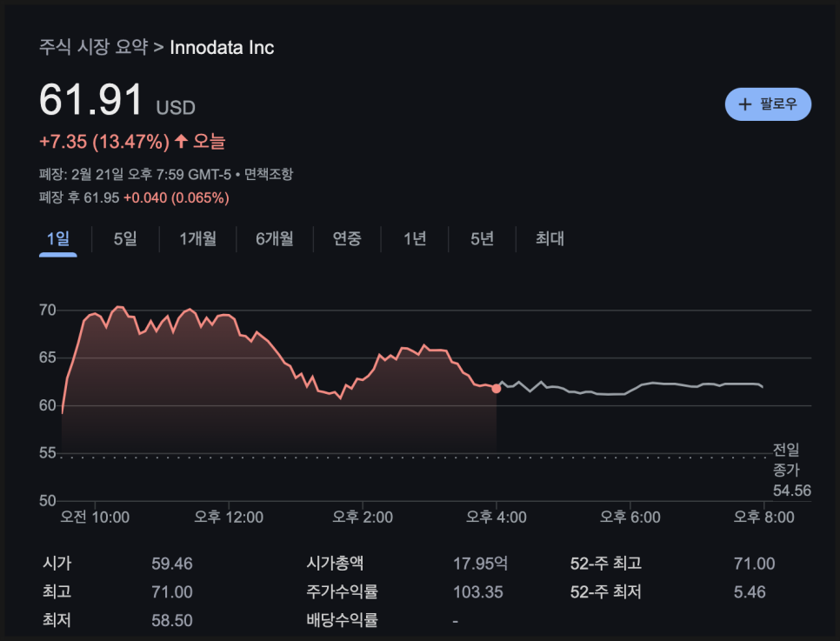The width and height of the screenshot is (840, 641).
Task: Click the 오전 10:00 axis label
Action: click(x=95, y=517)
